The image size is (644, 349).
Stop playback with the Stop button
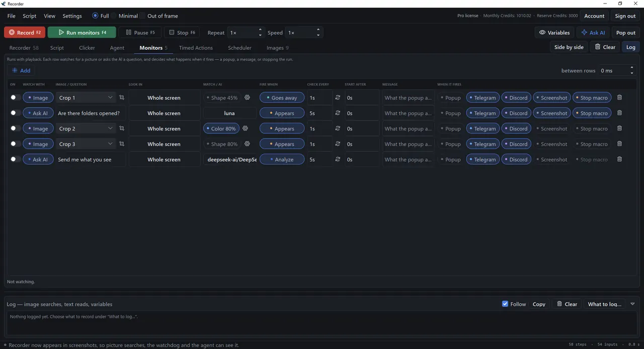coord(182,33)
